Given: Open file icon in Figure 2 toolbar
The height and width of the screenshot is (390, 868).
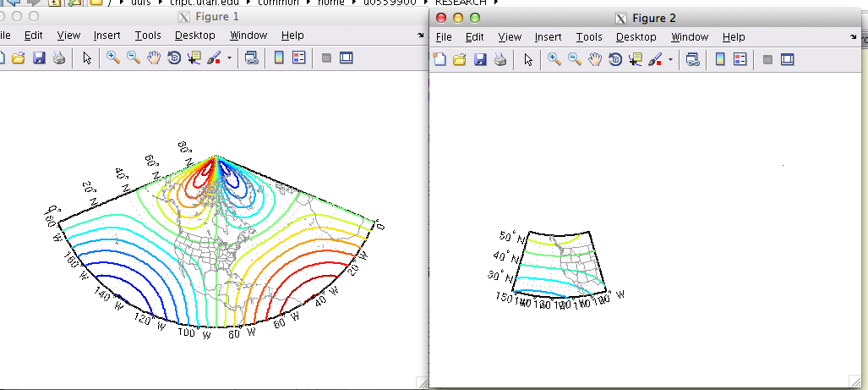Looking at the screenshot, I should (460, 59).
